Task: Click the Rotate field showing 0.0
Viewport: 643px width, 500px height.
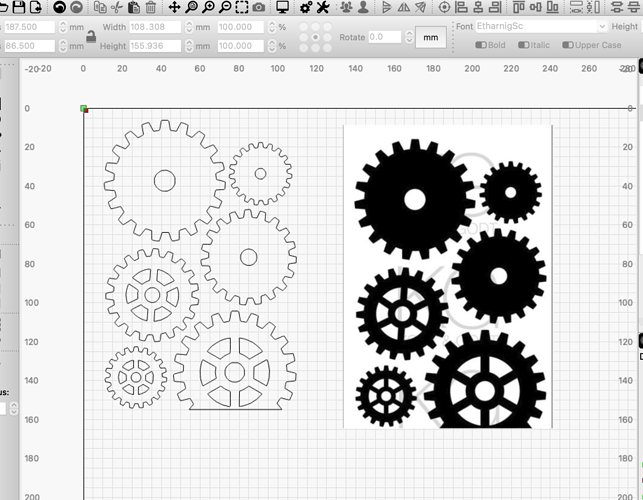Action: click(x=384, y=37)
